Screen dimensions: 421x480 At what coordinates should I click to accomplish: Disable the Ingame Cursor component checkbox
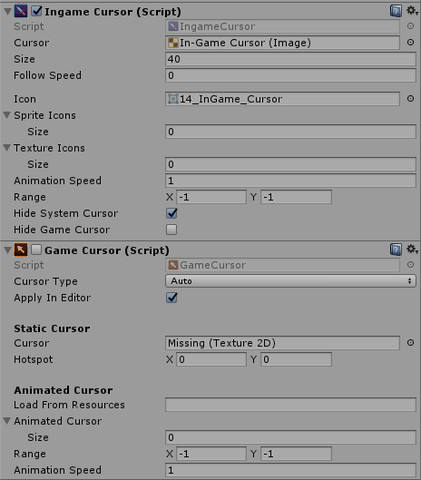(37, 11)
